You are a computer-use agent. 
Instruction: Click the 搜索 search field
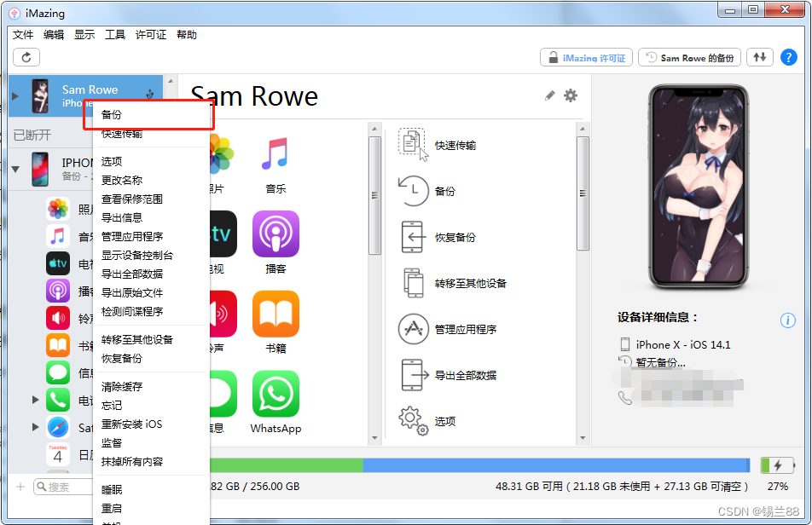pyautogui.click(x=62, y=487)
